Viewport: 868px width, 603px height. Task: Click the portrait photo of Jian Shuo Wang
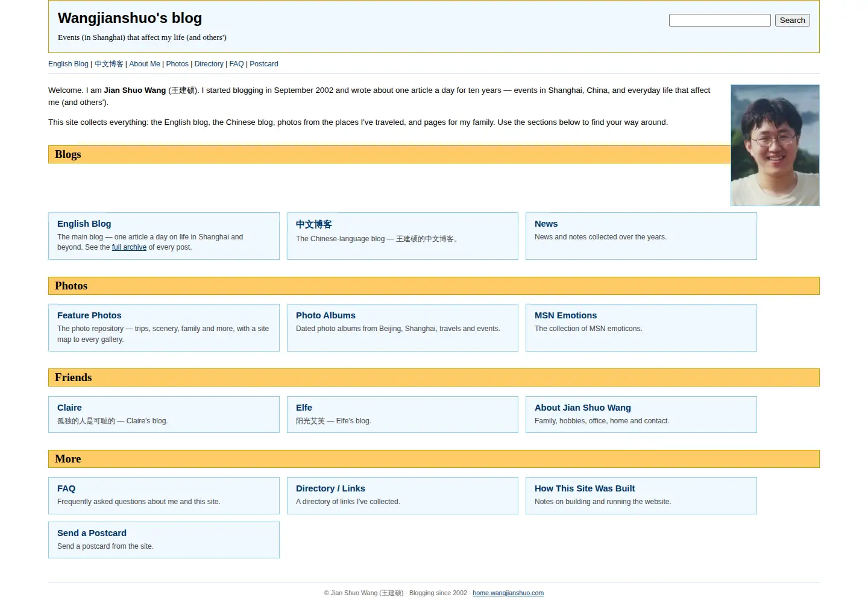point(775,145)
